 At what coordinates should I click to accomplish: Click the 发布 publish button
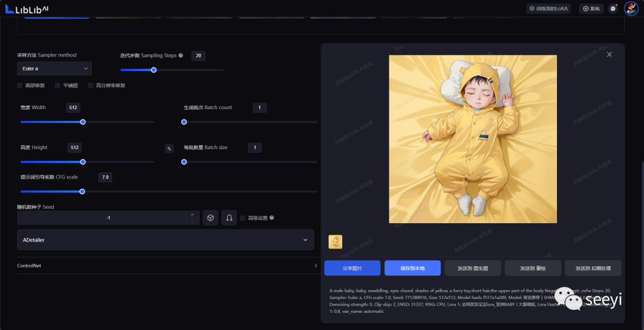click(591, 8)
